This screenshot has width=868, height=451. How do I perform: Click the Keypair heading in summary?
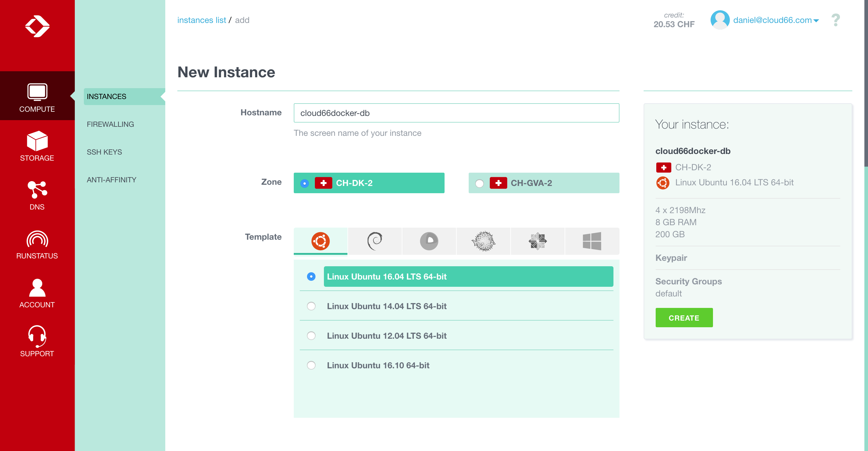click(671, 258)
